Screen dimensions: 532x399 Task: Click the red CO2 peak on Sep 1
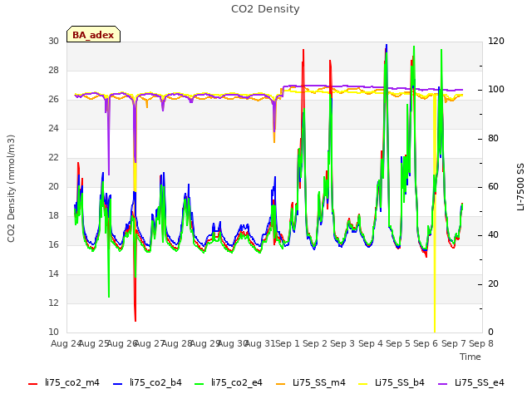[x=303, y=51]
